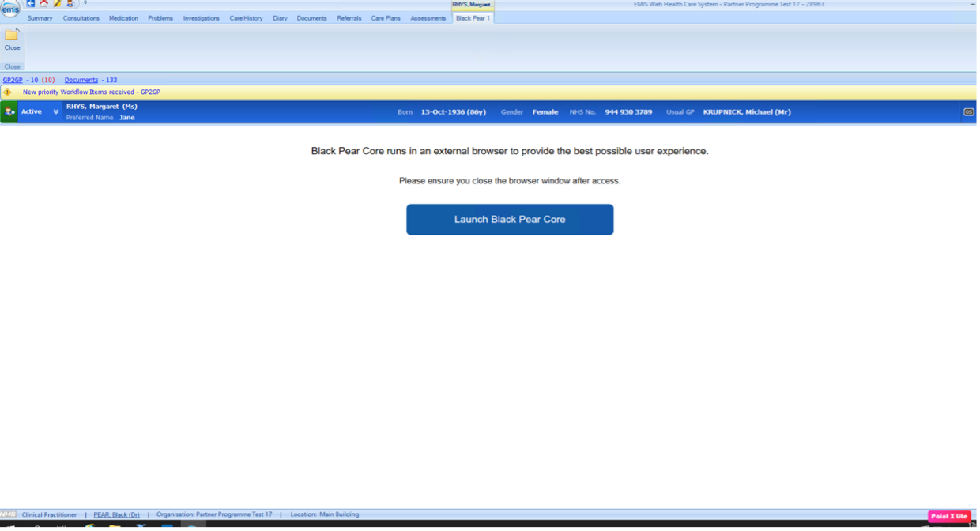Select the Investigations tab
This screenshot has height=531, width=980.
[202, 18]
